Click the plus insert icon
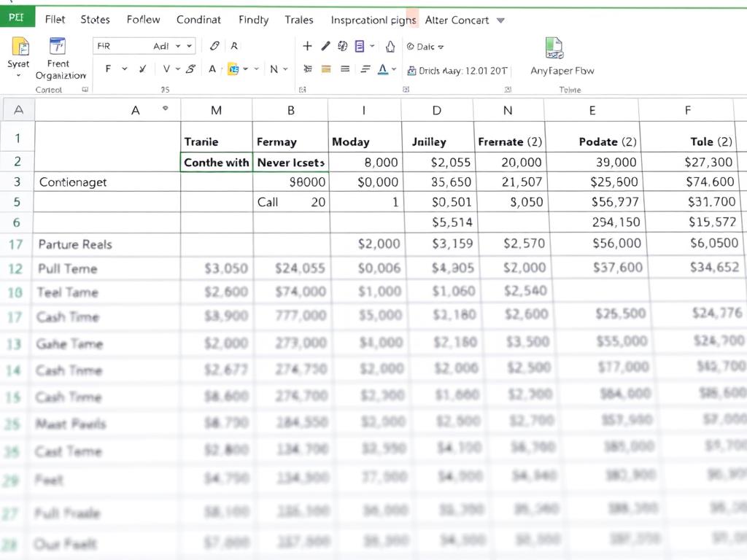 [307, 46]
